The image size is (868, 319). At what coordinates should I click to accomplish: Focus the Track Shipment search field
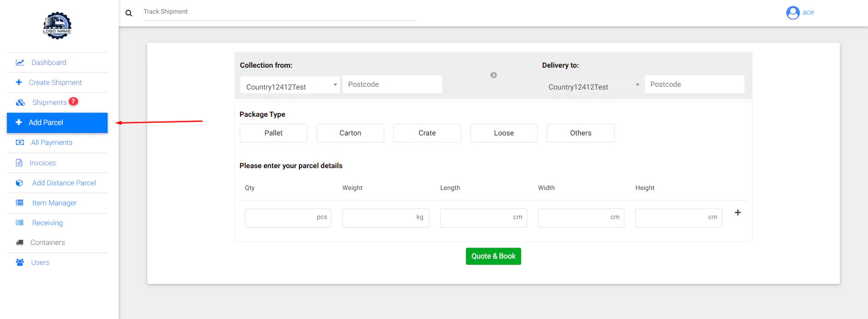[279, 12]
